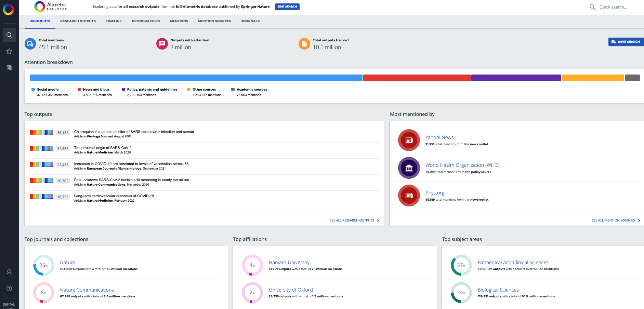Click the donut badge for the Chloroquine article
644x309 pixels.
tap(41, 132)
